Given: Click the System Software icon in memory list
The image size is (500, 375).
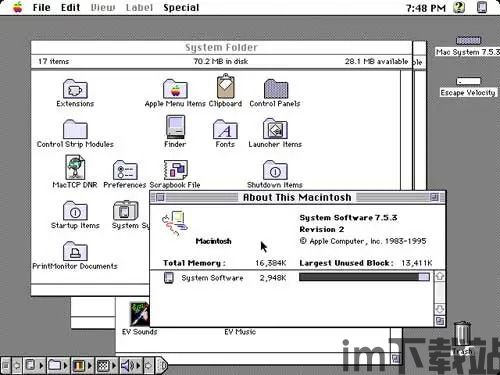Looking at the screenshot, I should tap(169, 278).
